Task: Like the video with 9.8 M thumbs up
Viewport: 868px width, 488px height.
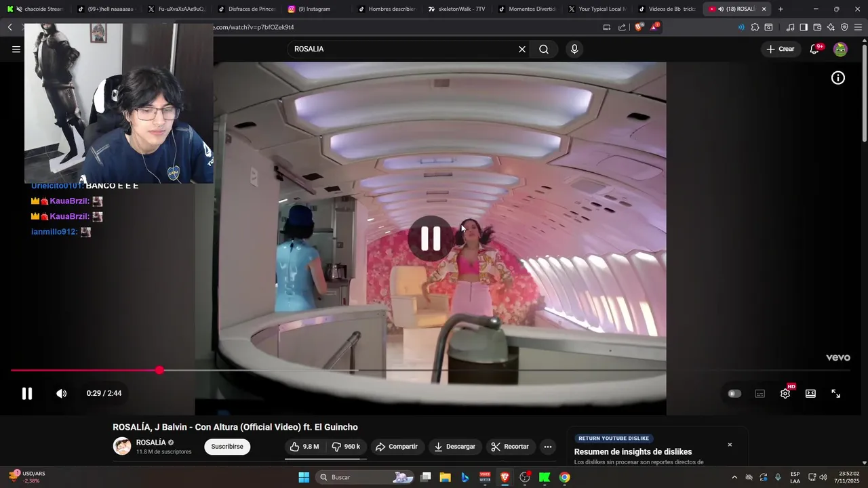Action: click(x=304, y=447)
